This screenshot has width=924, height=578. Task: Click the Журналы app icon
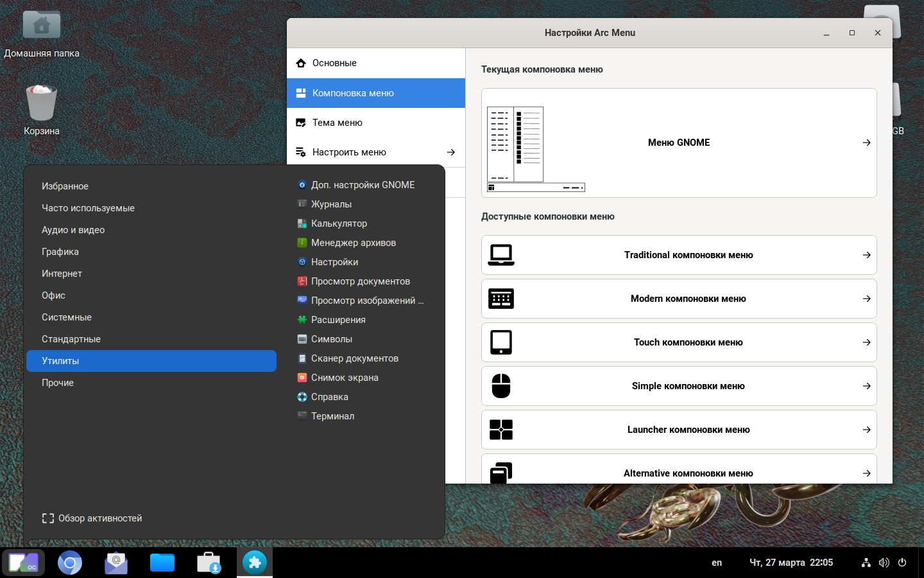[x=302, y=204]
